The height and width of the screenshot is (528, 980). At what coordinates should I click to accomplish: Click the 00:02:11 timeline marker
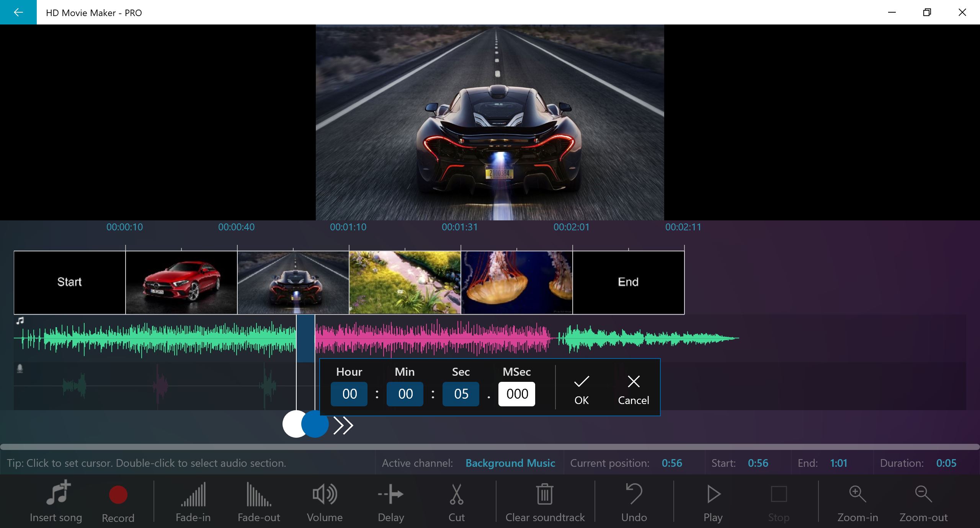click(683, 227)
